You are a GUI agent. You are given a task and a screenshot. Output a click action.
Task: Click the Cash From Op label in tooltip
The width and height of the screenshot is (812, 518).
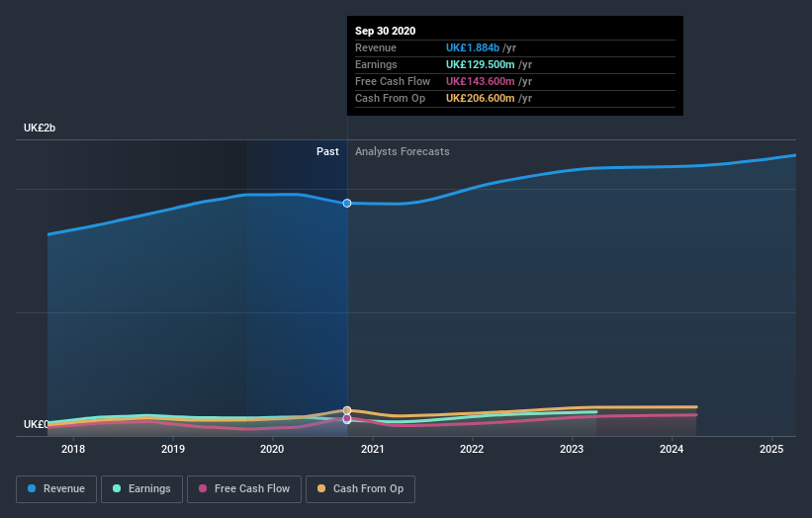pyautogui.click(x=390, y=98)
